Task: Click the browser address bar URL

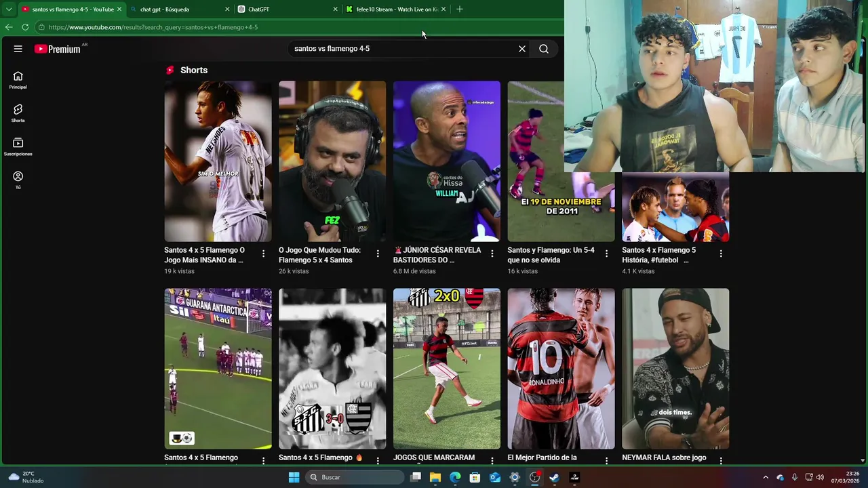Action: point(153,27)
